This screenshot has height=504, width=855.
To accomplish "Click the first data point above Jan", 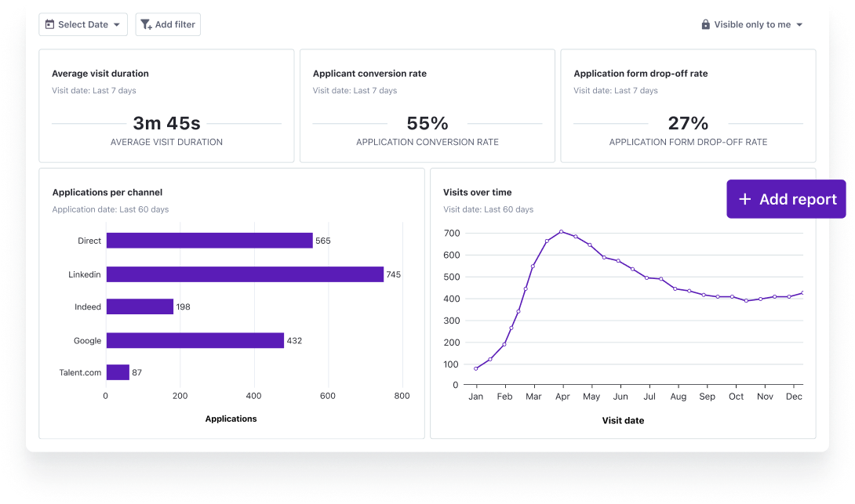I will (x=476, y=369).
